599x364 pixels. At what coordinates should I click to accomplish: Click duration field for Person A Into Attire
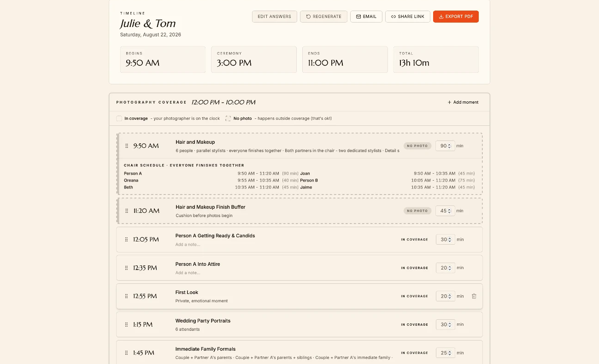pyautogui.click(x=445, y=268)
